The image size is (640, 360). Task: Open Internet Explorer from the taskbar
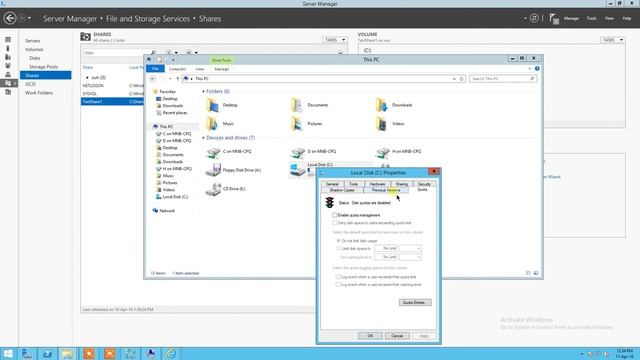click(171, 353)
